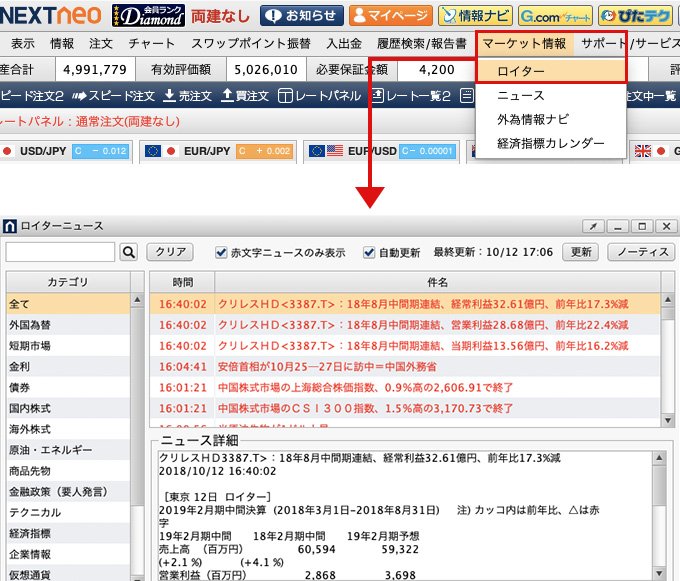
Task: Open the チャート menu
Action: (152, 44)
